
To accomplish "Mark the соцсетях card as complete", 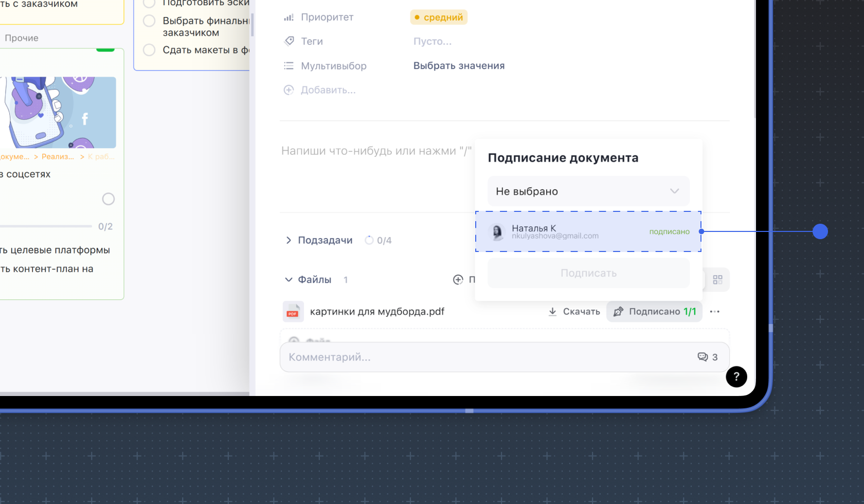I will [108, 199].
